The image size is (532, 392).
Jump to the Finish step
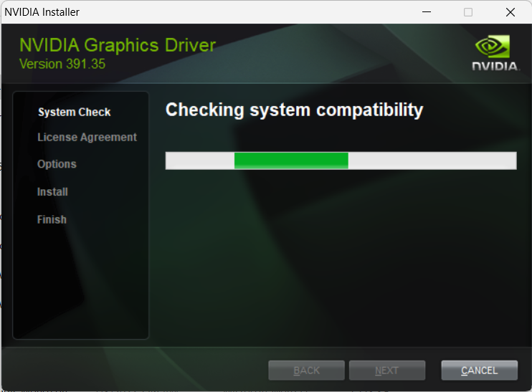point(52,219)
